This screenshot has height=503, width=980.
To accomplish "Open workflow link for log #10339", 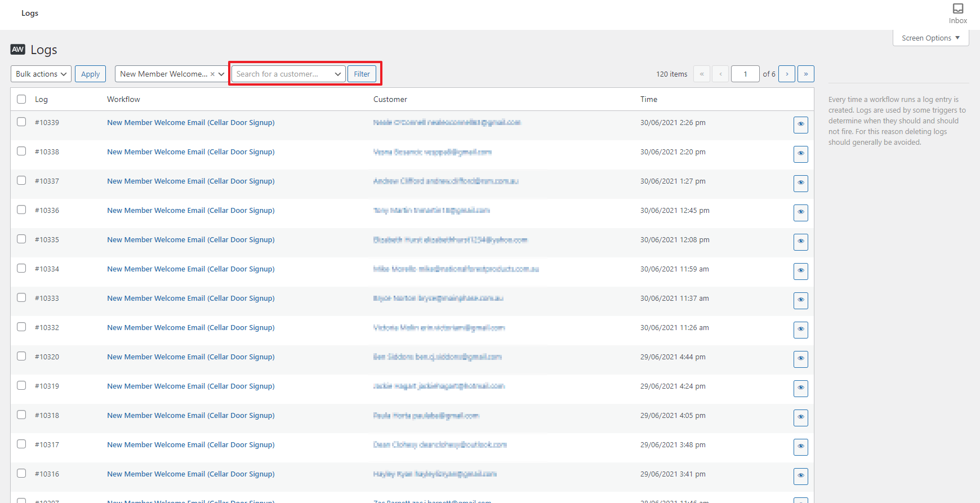I will (x=191, y=122).
